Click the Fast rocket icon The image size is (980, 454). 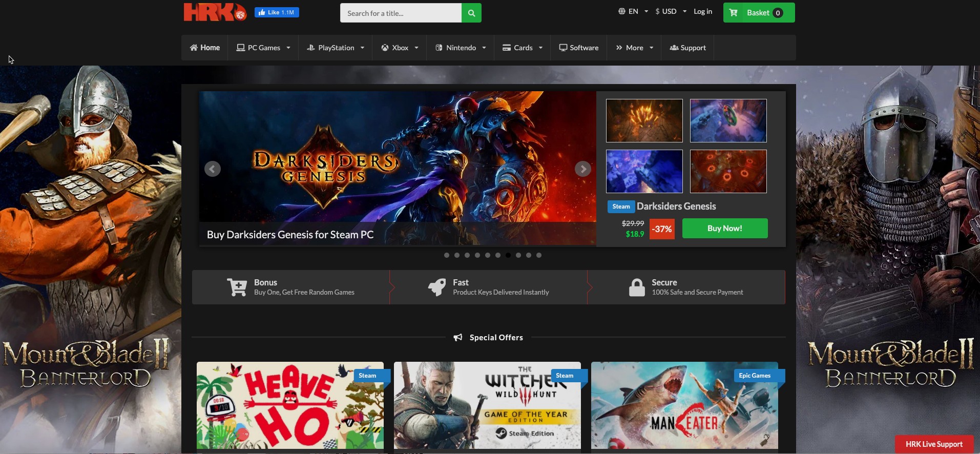[x=437, y=287]
